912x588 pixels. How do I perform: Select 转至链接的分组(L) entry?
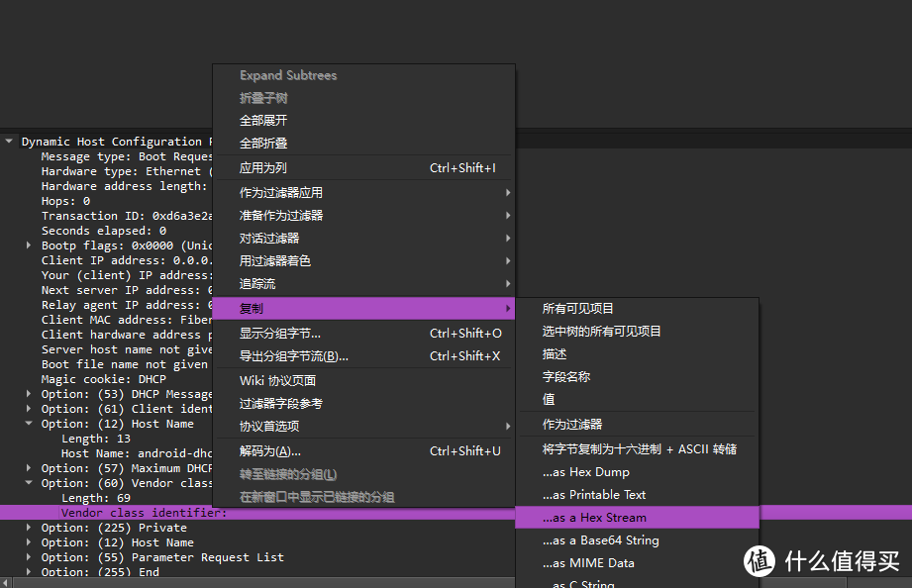point(364,474)
